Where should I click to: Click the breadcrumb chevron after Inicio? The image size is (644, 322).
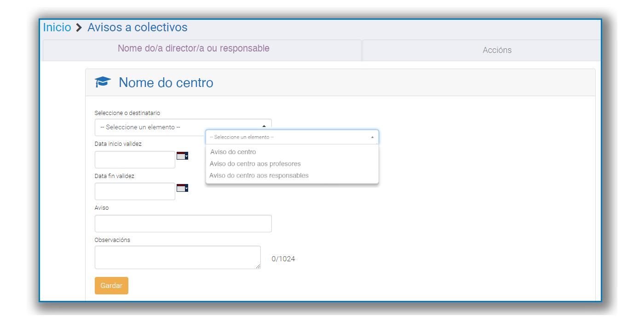tap(79, 28)
